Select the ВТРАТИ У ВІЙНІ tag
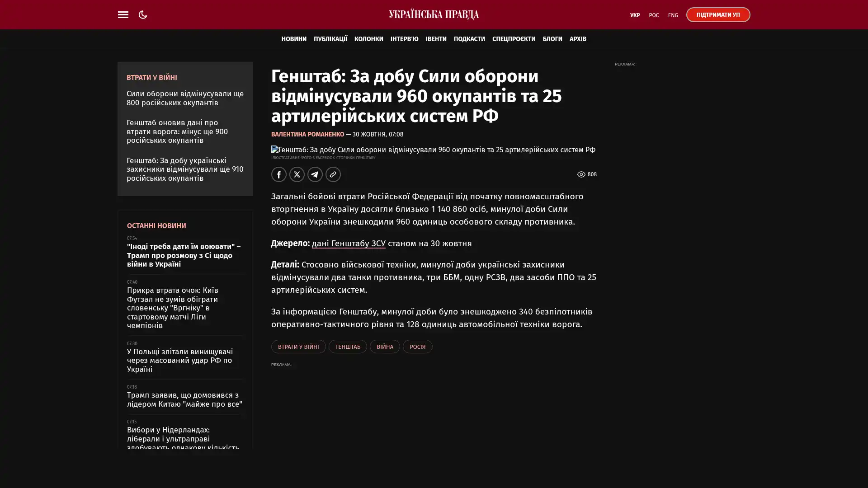This screenshot has height=488, width=868. (x=298, y=347)
